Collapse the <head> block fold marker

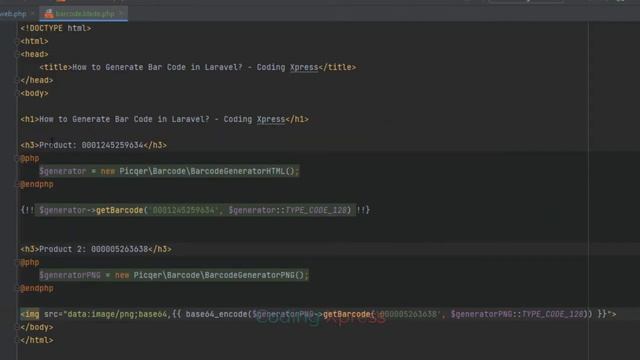18,54
